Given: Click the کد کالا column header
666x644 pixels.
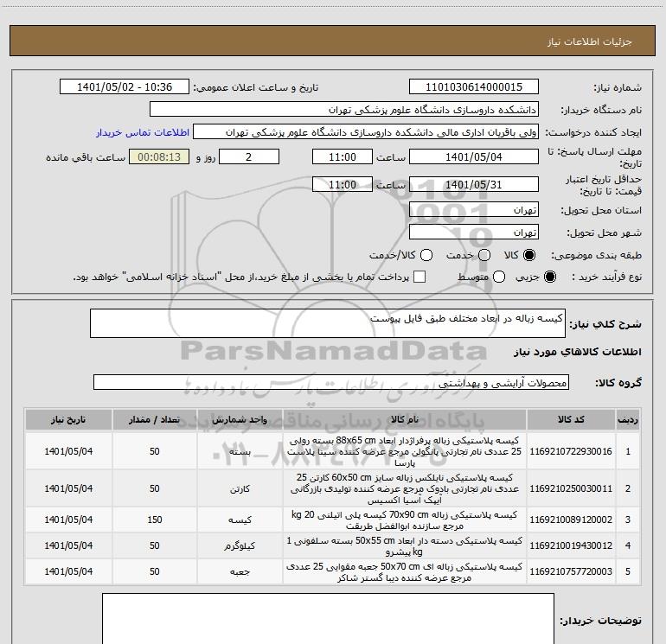Looking at the screenshot, I should point(571,420).
